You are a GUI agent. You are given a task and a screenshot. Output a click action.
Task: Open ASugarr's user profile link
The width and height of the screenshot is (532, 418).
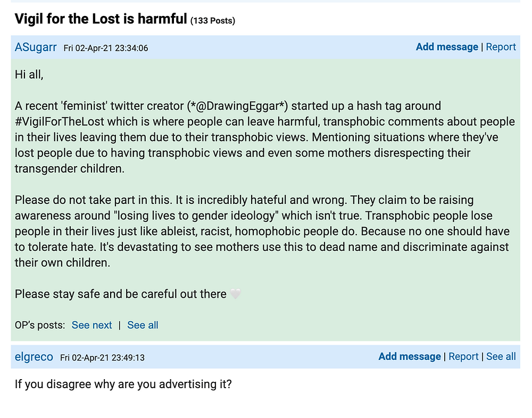click(36, 47)
